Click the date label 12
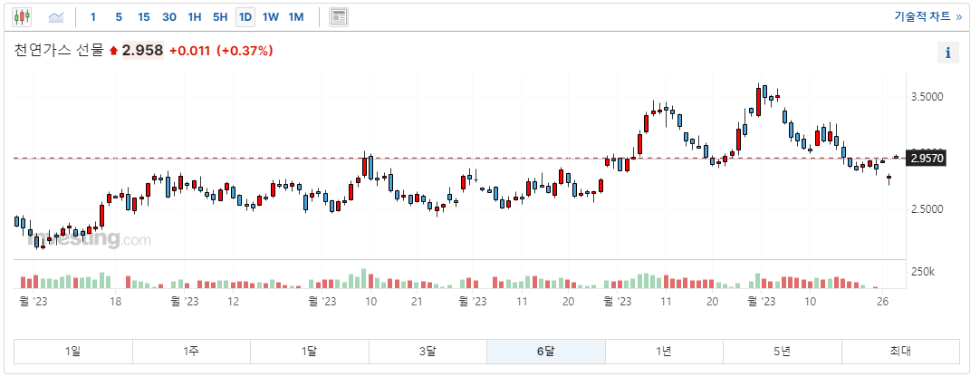 click(233, 302)
